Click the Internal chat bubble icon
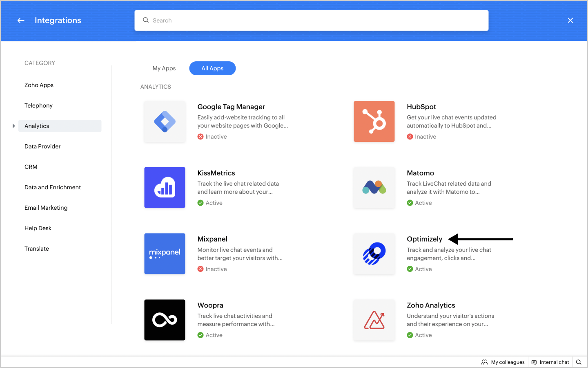The width and height of the screenshot is (588, 368). coord(534,362)
